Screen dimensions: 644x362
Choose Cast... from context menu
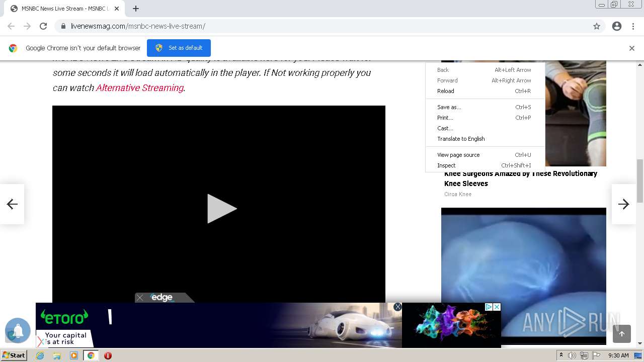485,128
